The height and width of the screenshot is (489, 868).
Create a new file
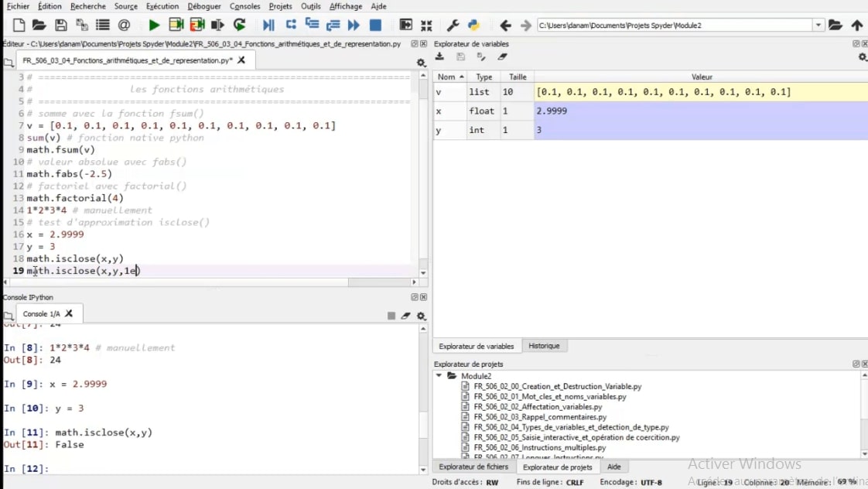coord(17,24)
